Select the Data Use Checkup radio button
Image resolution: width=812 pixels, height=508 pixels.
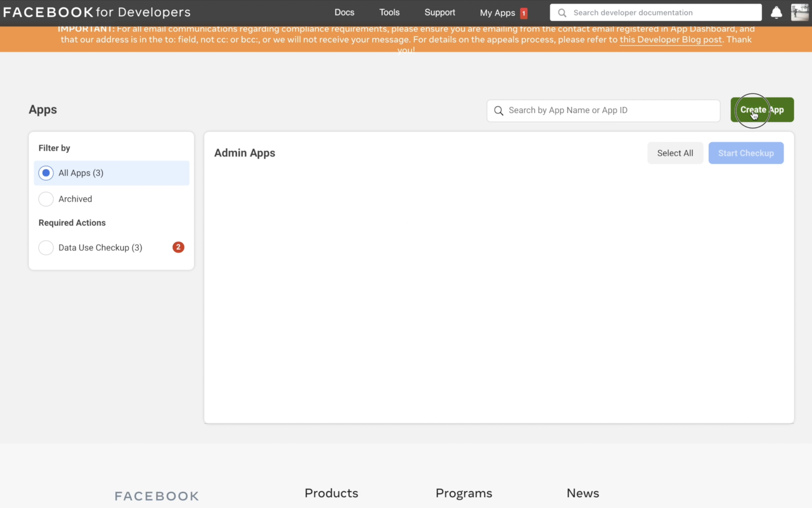click(x=46, y=248)
